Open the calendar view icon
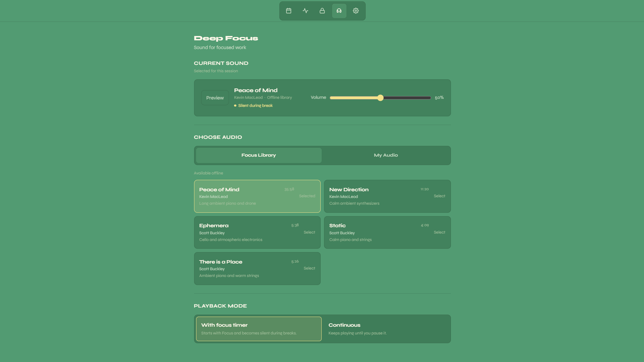Screen dimensions: 644x362 click(x=288, y=11)
